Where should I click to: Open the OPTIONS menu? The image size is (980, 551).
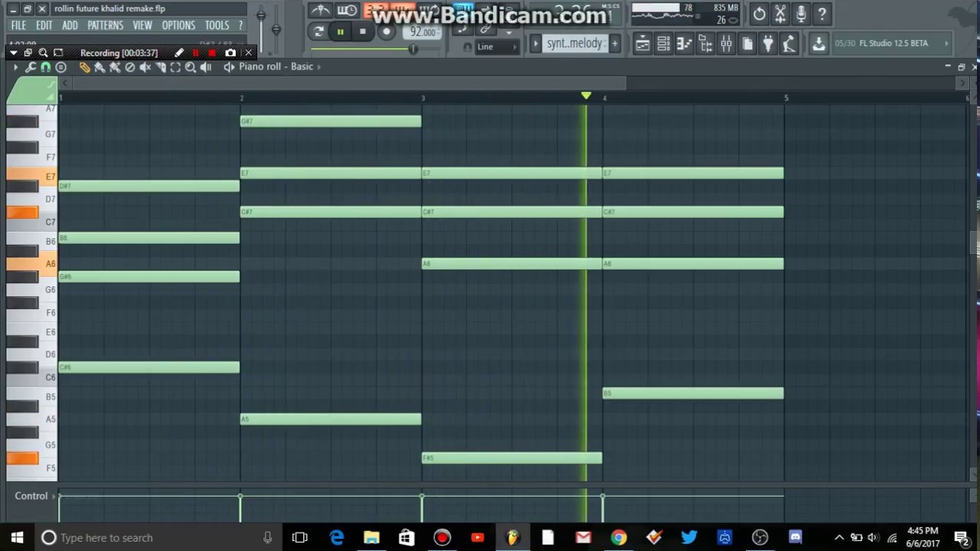click(178, 25)
